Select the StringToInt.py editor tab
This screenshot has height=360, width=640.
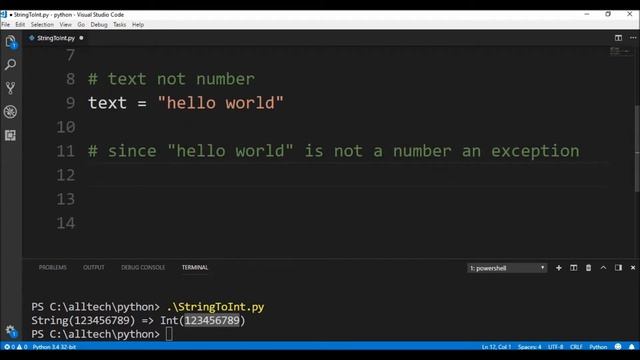[x=56, y=38]
